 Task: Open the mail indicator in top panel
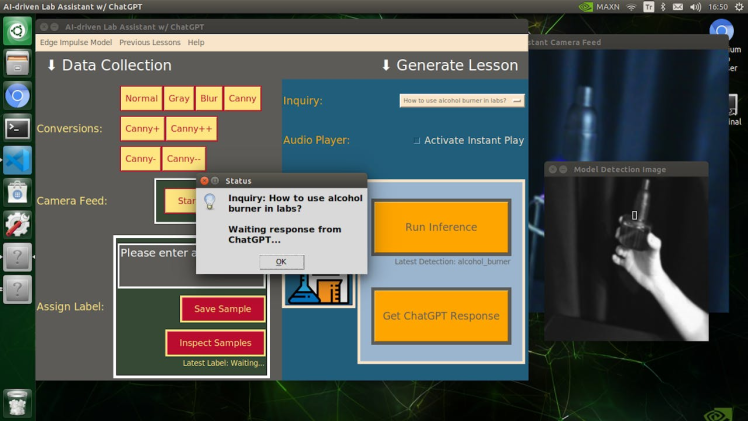pyautogui.click(x=678, y=7)
